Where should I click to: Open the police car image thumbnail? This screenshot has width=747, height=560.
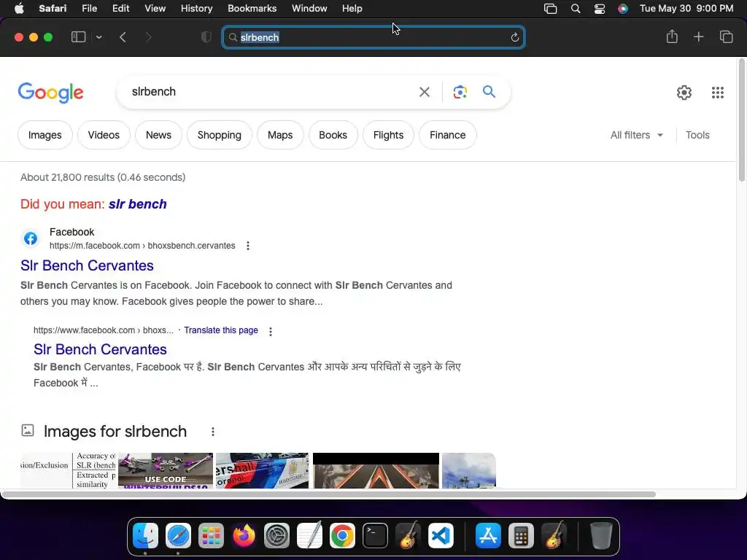pyautogui.click(x=262, y=470)
